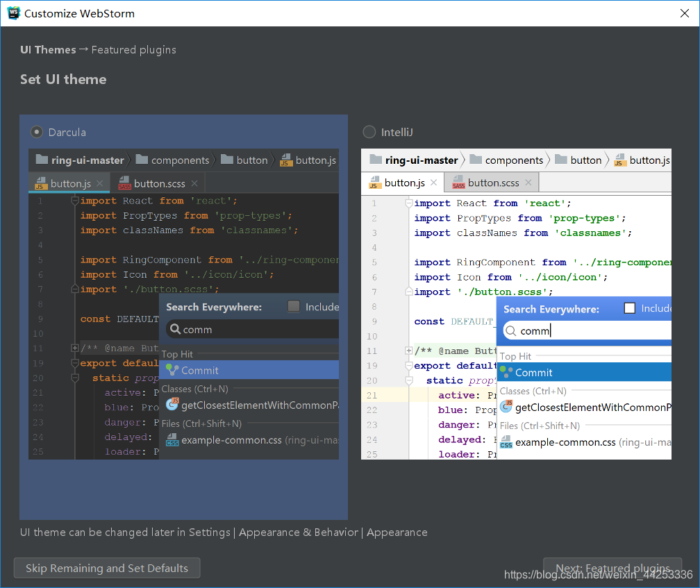Select button.js tab in Darcula preview
Screen dimensions: 700x588
(69, 183)
